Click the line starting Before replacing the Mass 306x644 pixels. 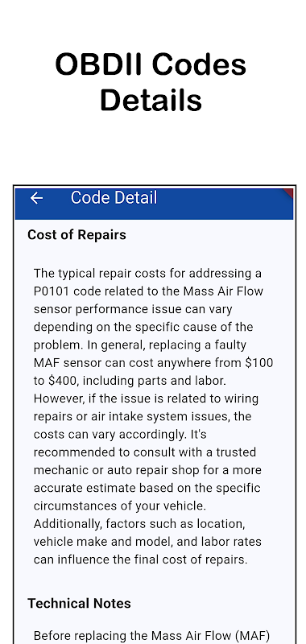click(151, 636)
